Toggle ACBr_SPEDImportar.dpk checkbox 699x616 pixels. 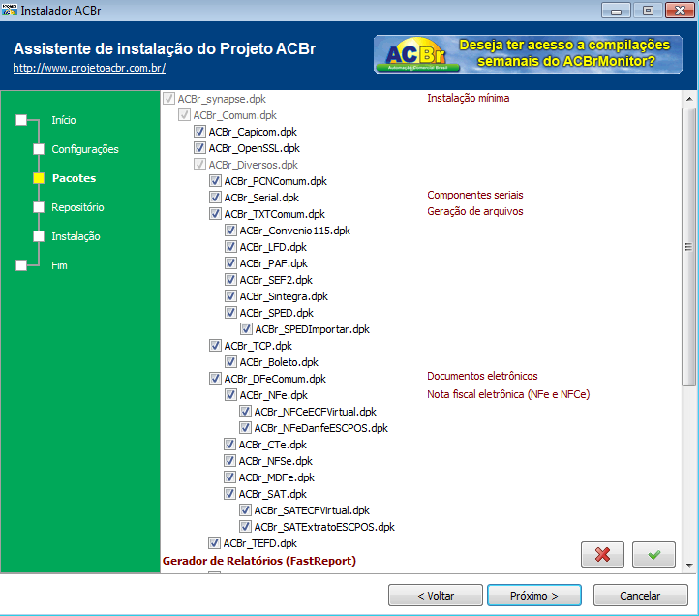(246, 329)
